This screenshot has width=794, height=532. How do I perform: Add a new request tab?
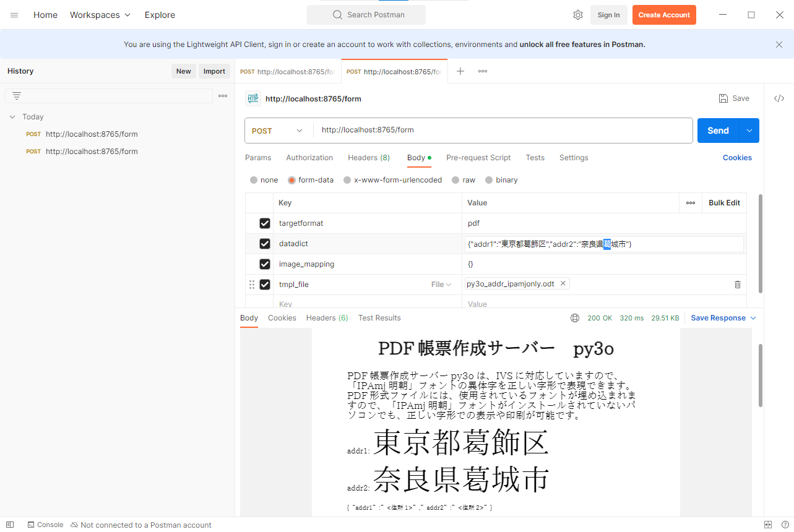tap(460, 71)
